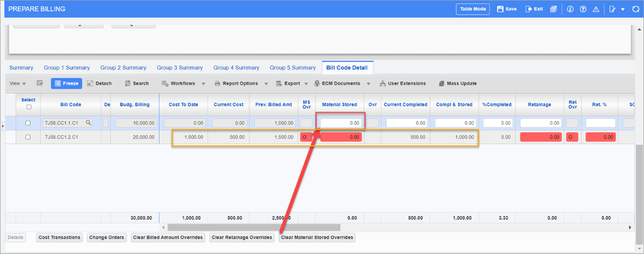Image resolution: width=644 pixels, height=254 pixels.
Task: Click %Completed field in first row
Action: click(497, 122)
